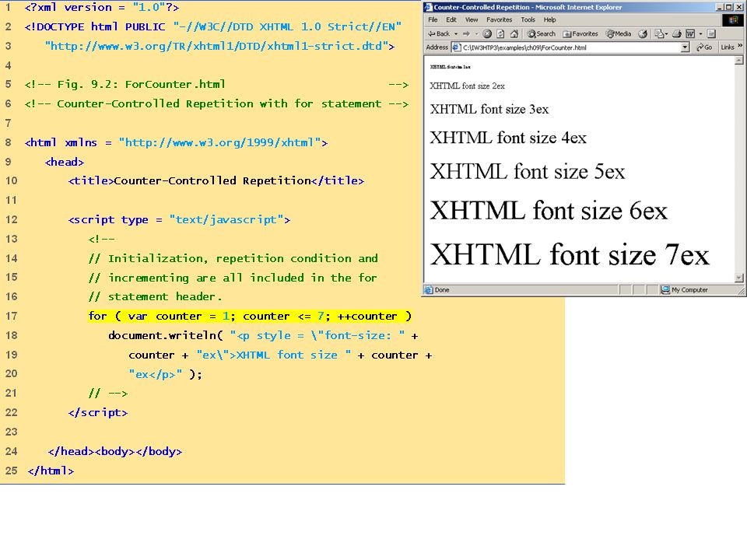Click the highlighted for statement on line 17
Screen dimensions: 747x560
click(250, 317)
